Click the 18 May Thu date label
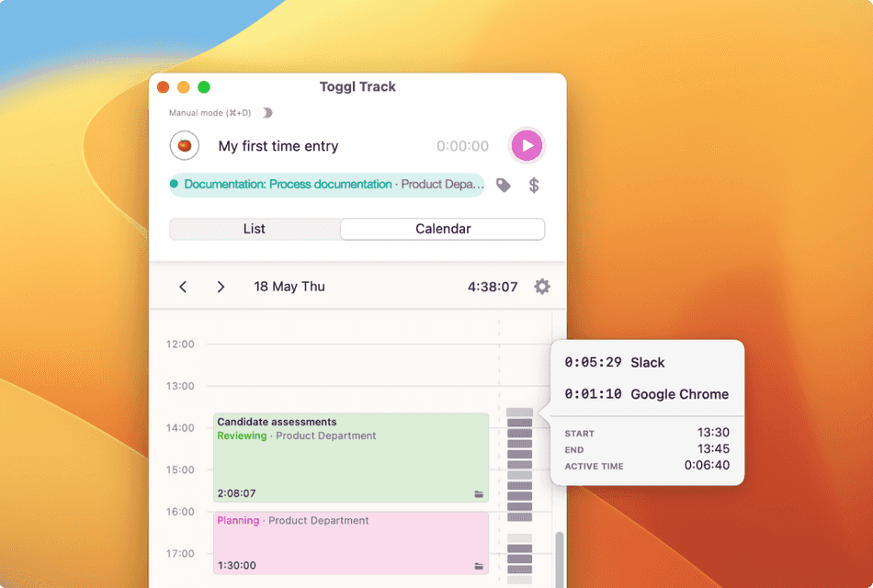The width and height of the screenshot is (873, 588). (289, 286)
